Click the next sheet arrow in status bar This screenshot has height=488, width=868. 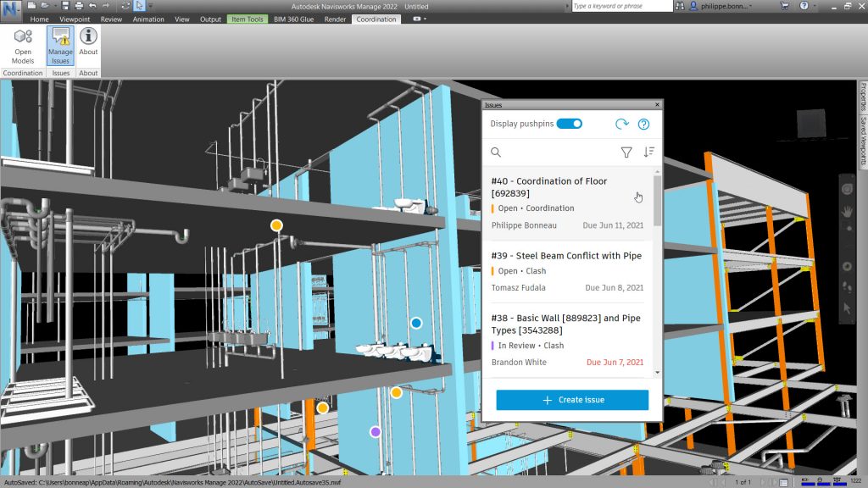pyautogui.click(x=762, y=482)
